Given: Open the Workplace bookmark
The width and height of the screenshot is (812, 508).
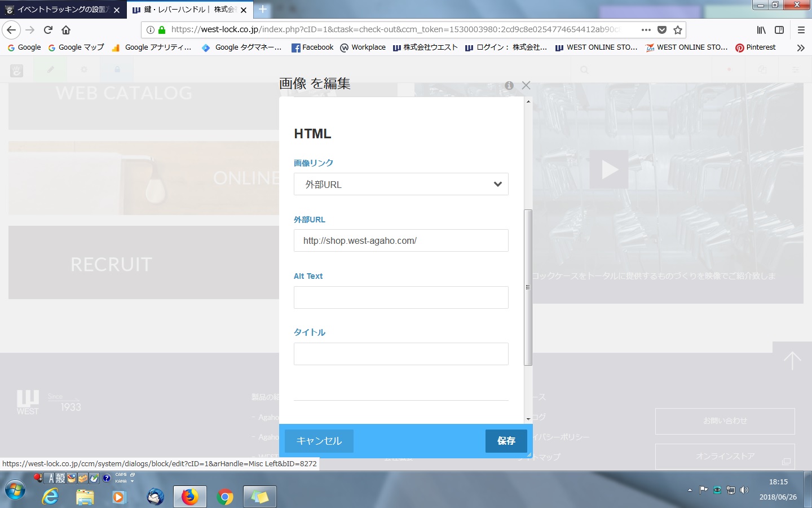Looking at the screenshot, I should click(363, 47).
